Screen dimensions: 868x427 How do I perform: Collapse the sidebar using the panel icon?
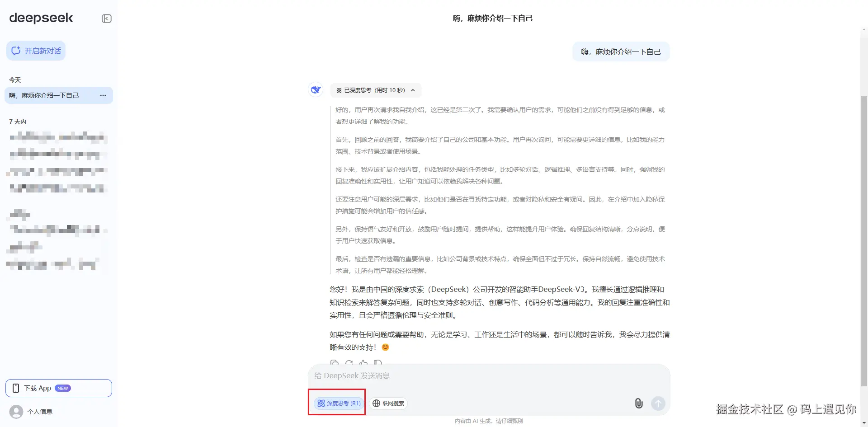(x=107, y=19)
